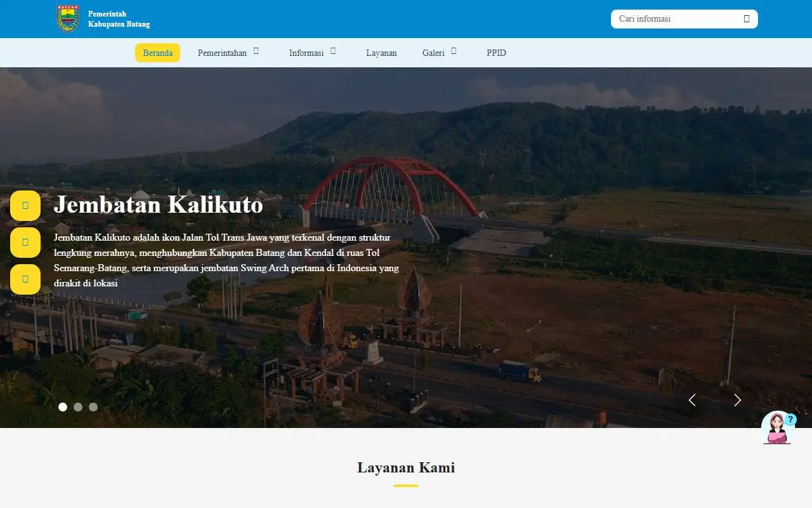This screenshot has height=508, width=812.
Task: Go to the previous slide arrow
Action: click(x=692, y=400)
